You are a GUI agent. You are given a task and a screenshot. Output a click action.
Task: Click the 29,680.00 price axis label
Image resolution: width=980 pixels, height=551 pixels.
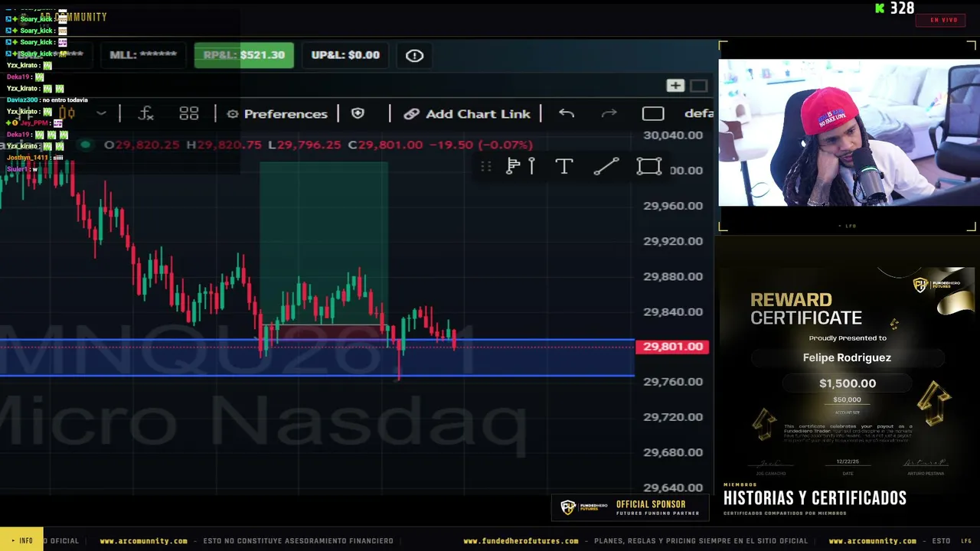click(x=673, y=452)
